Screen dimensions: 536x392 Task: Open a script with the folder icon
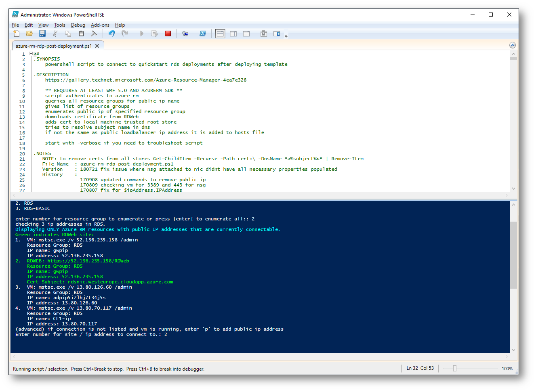pyautogui.click(x=29, y=34)
